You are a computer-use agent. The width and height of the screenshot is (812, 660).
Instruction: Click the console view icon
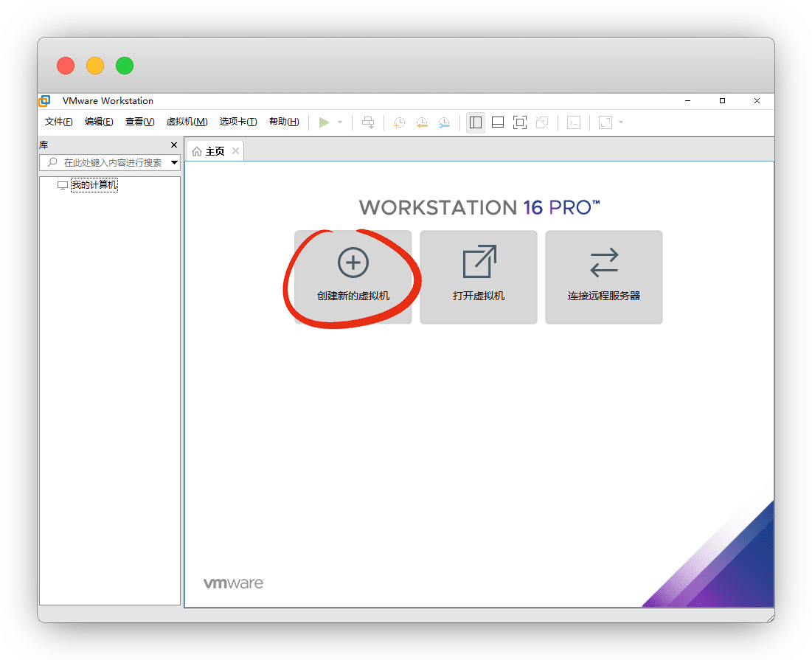[x=574, y=122]
